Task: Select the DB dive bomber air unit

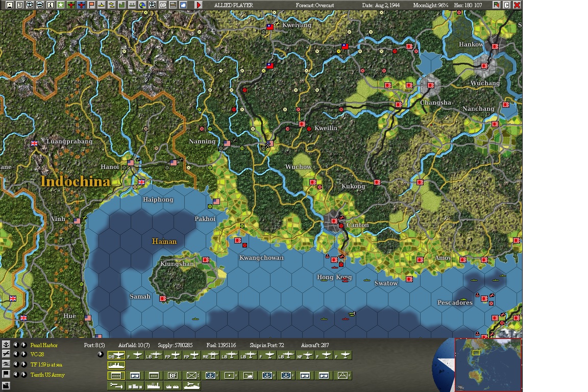Action: point(116,355)
